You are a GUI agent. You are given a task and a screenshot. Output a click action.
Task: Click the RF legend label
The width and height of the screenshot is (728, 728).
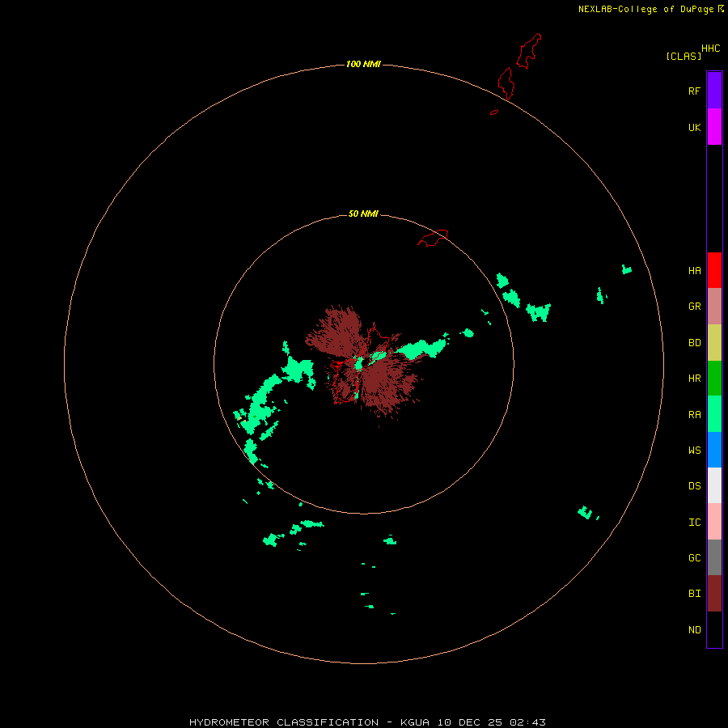click(694, 91)
